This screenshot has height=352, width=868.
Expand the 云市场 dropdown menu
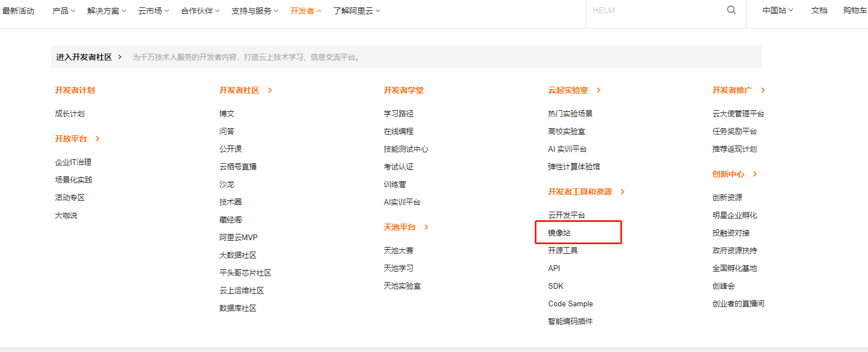click(x=154, y=11)
